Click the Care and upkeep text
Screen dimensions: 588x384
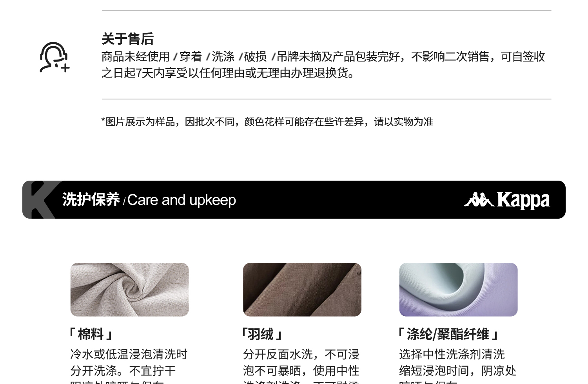pos(181,200)
